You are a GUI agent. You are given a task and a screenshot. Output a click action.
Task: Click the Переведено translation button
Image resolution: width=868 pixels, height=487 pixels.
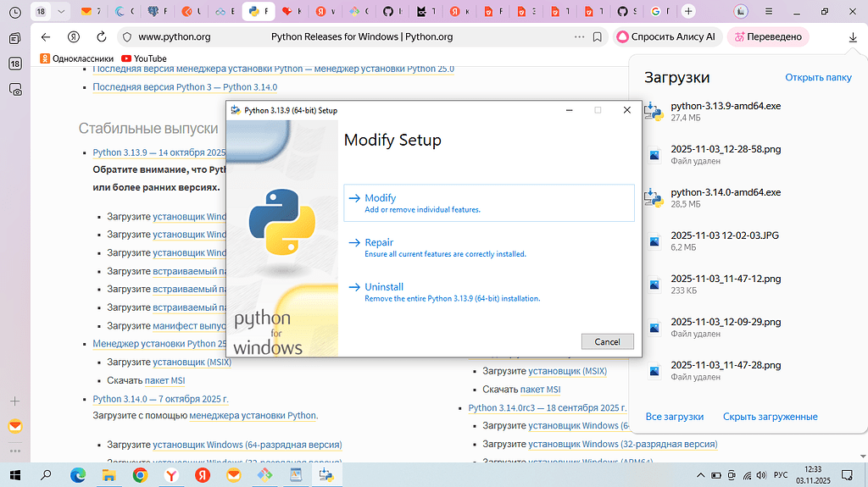(x=768, y=37)
